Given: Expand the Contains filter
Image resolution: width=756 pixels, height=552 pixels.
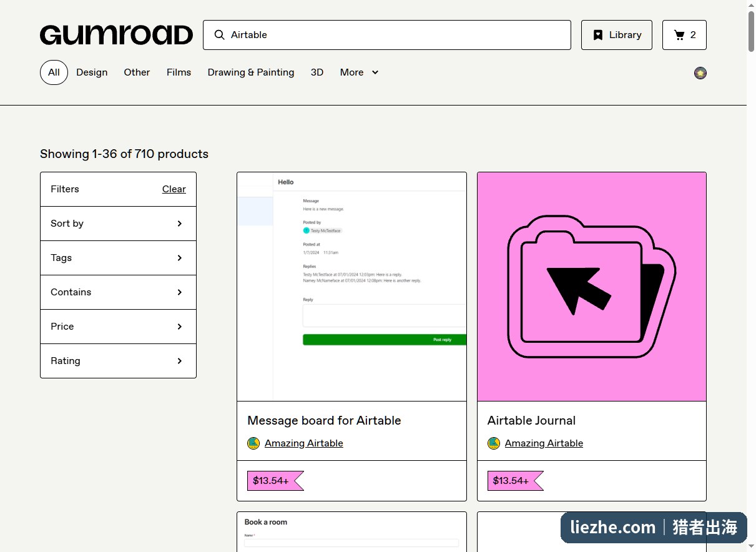Looking at the screenshot, I should (x=118, y=292).
